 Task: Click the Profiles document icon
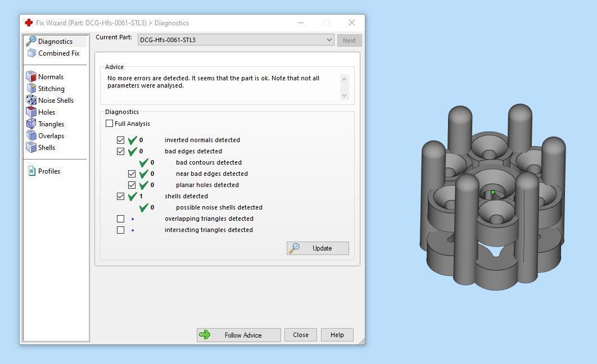pyautogui.click(x=32, y=171)
